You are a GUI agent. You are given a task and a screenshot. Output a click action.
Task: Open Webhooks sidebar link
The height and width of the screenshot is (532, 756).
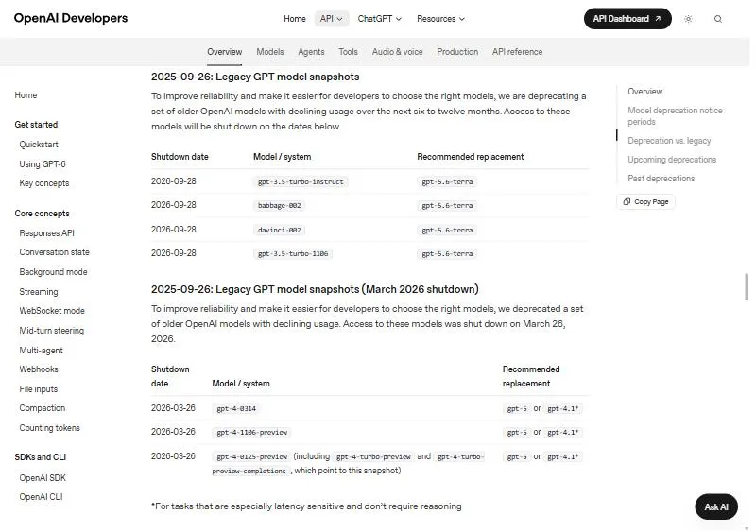tap(39, 369)
